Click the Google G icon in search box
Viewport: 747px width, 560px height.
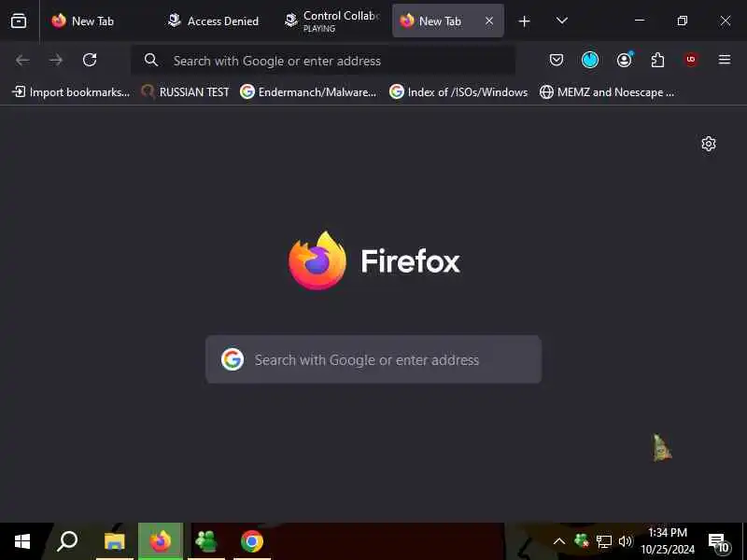coord(233,359)
